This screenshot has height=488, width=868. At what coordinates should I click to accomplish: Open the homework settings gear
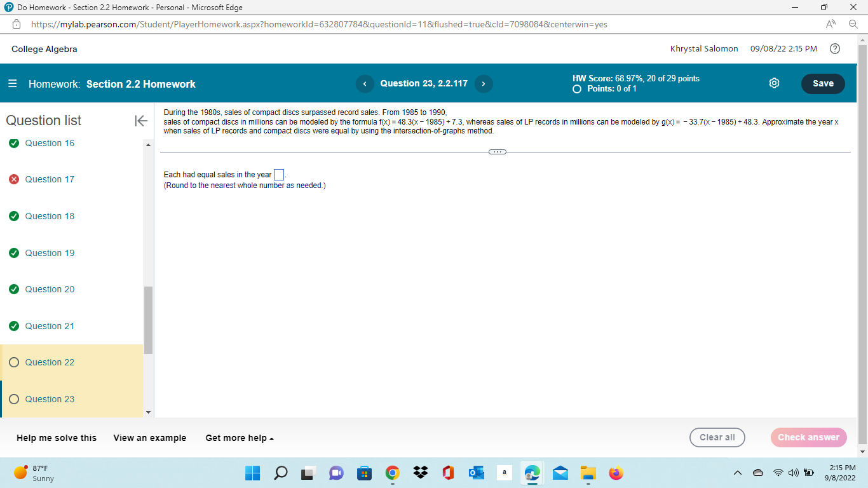coord(774,83)
